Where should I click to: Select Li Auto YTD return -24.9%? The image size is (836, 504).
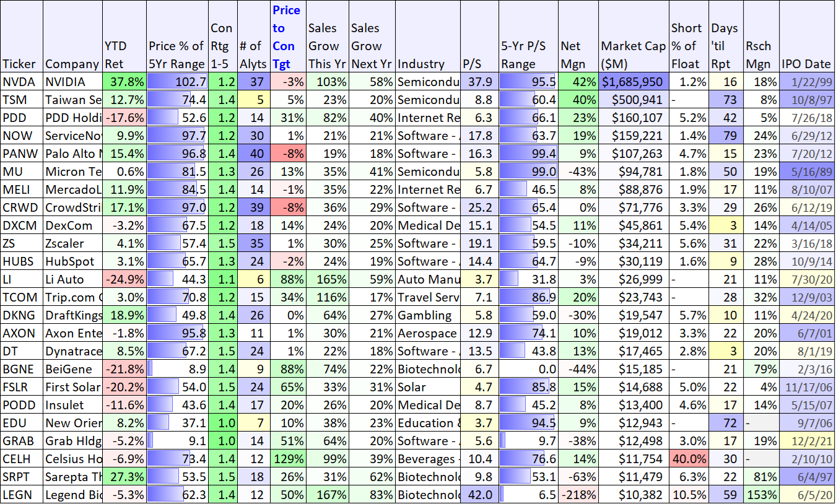point(124,279)
